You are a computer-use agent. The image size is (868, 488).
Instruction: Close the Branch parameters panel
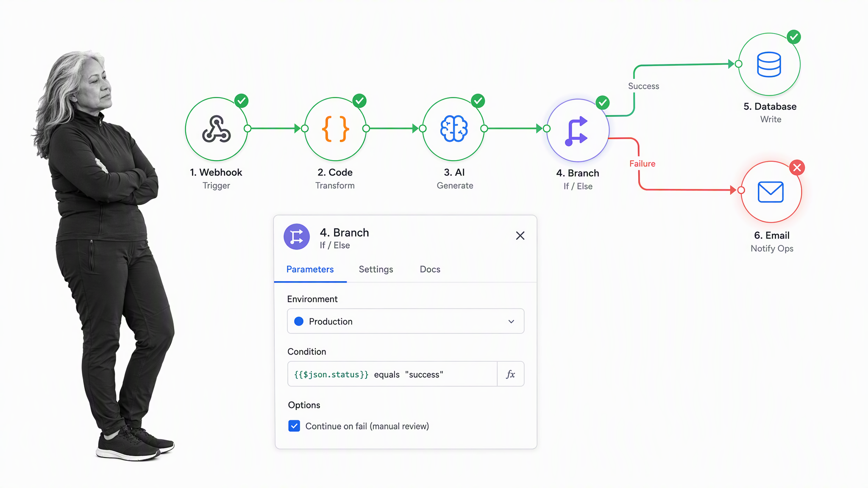point(520,236)
